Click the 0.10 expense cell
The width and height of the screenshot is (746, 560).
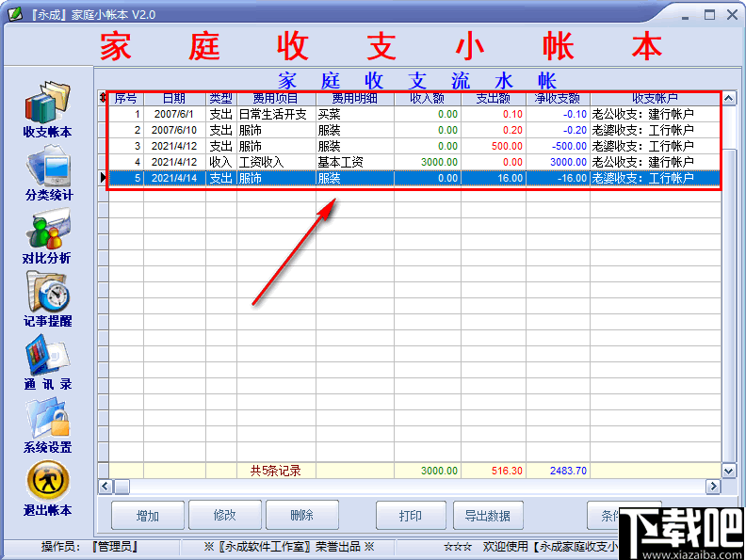pos(494,114)
